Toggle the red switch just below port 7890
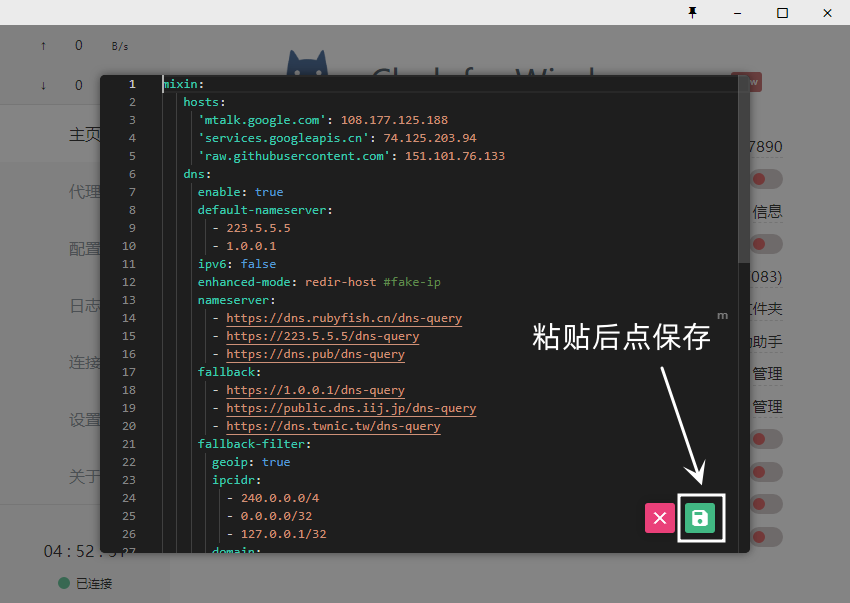Screen dimensions: 850x603 click(x=767, y=179)
